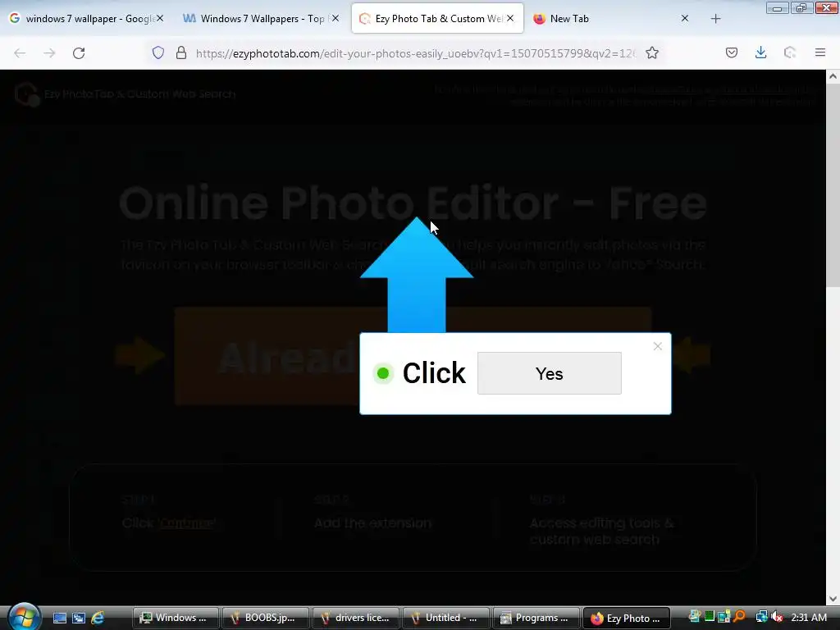840x630 pixels.
Task: Open the Windows taskbar item
Action: [176, 619]
